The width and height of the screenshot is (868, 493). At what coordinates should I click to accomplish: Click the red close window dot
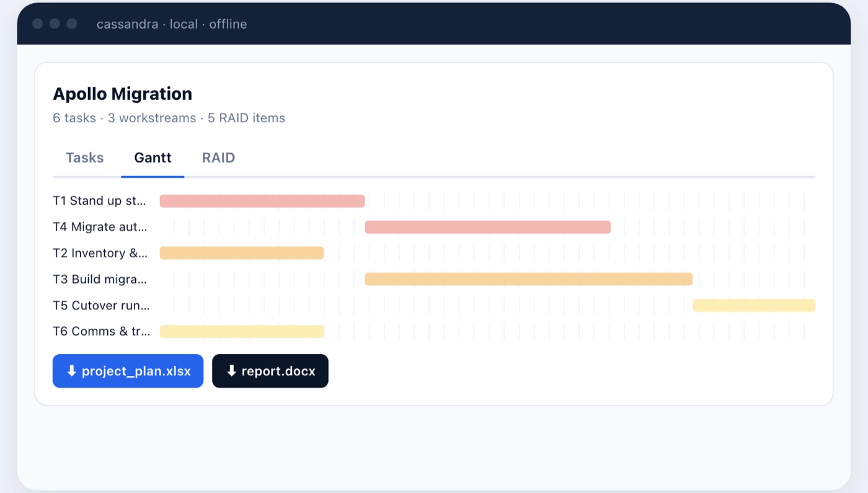pyautogui.click(x=37, y=24)
